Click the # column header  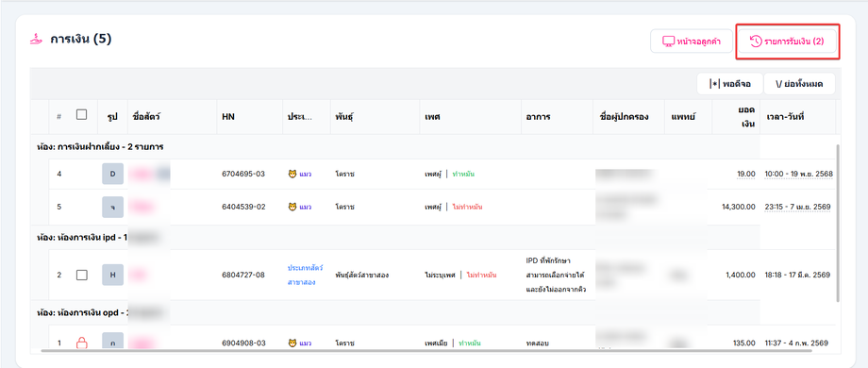(59, 117)
